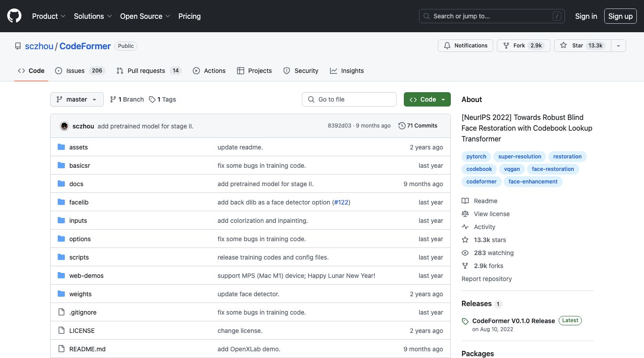Click the search magnifier icon in header
Image resolution: width=644 pixels, height=358 pixels.
click(x=427, y=16)
